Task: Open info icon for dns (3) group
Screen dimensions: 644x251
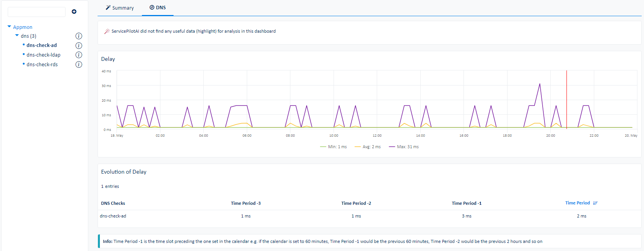Action: pos(79,36)
